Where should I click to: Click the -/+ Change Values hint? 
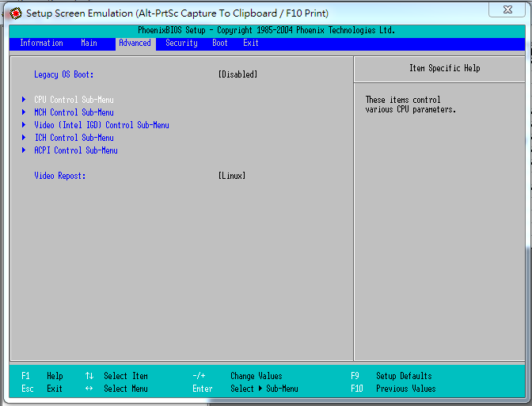[x=237, y=376]
